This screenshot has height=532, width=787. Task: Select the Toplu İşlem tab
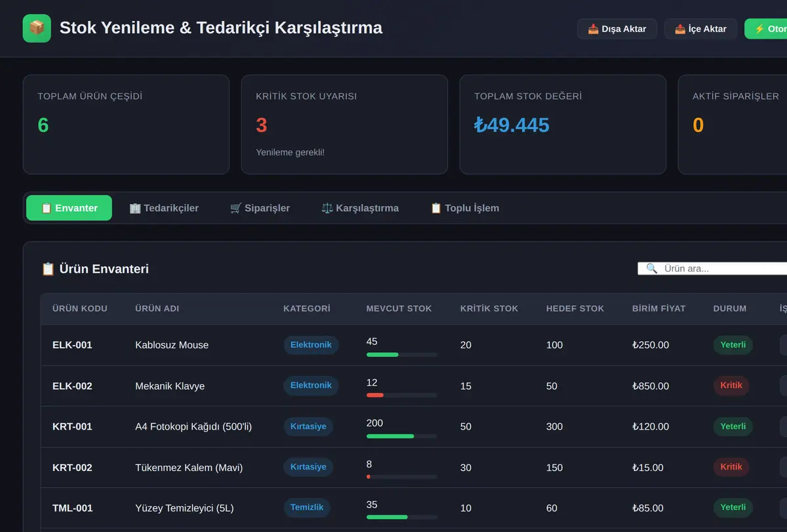pos(464,208)
